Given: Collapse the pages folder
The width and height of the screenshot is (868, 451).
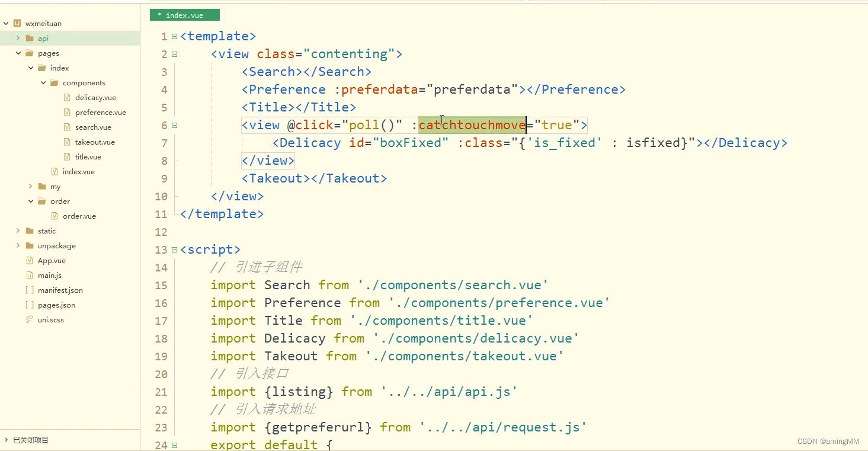Looking at the screenshot, I should (18, 53).
